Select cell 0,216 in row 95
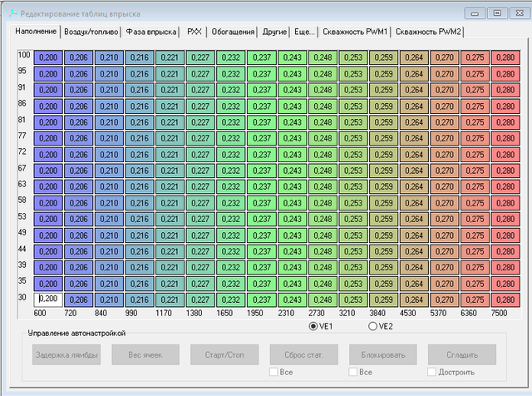 [140, 74]
